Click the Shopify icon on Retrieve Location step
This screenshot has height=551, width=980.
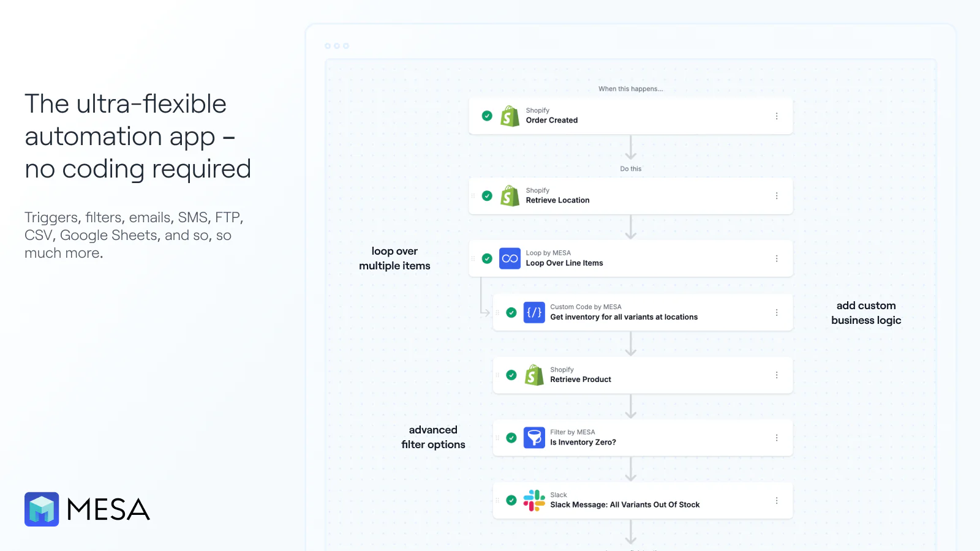point(511,196)
